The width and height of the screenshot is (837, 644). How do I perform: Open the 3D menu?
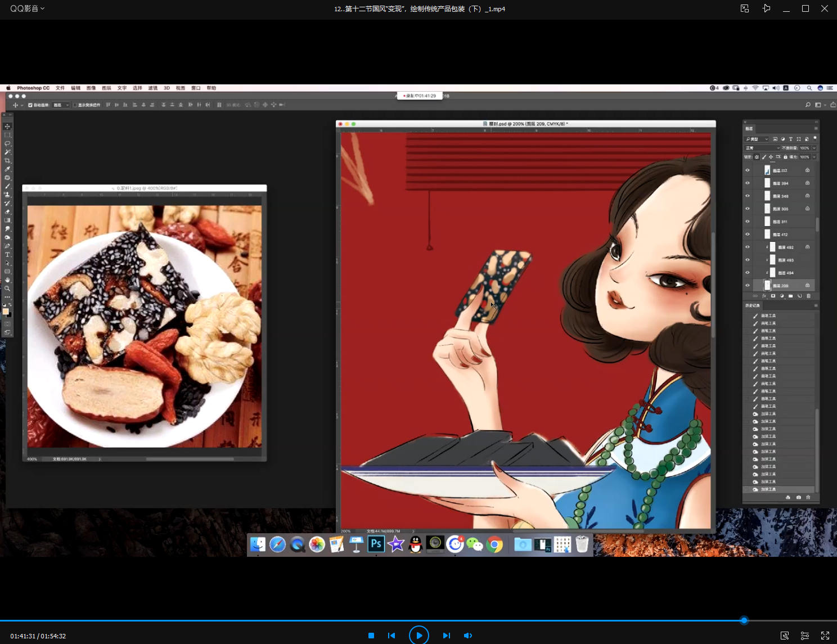pyautogui.click(x=166, y=88)
